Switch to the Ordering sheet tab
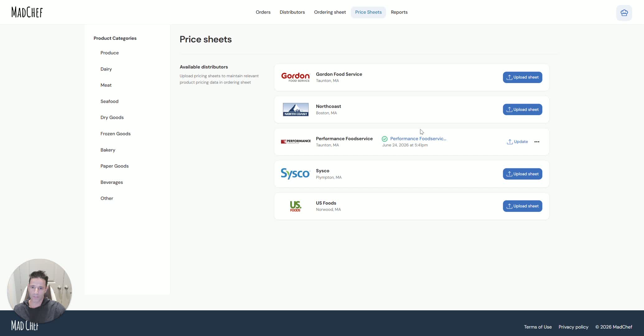 (330, 12)
